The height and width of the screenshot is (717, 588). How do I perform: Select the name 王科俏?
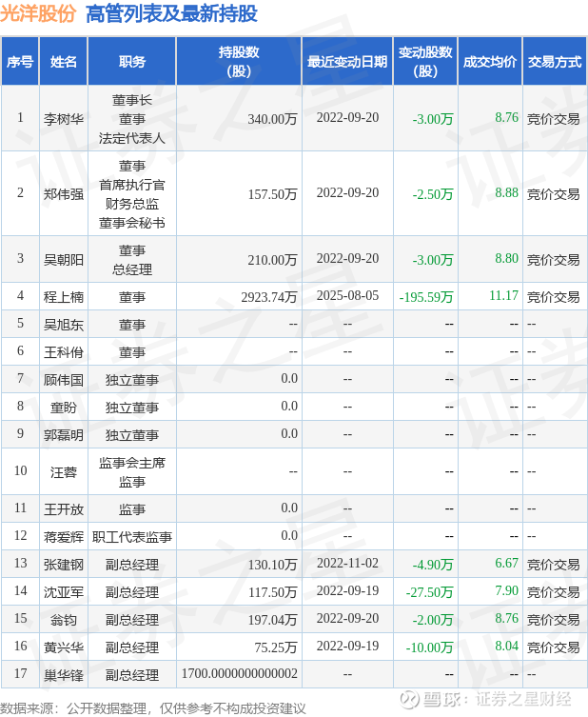64,352
